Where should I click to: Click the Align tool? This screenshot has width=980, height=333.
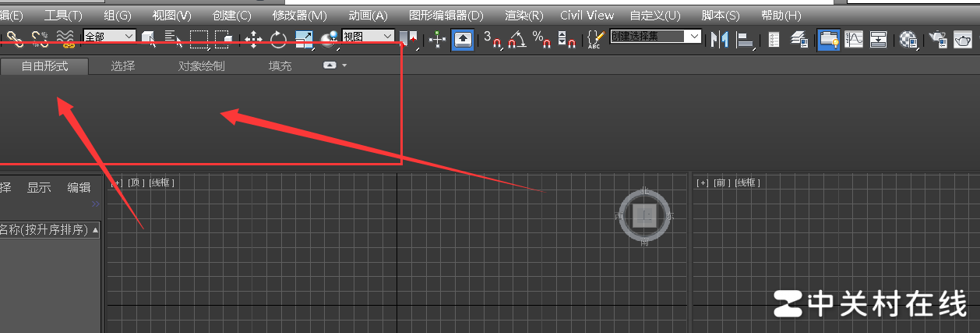(746, 38)
